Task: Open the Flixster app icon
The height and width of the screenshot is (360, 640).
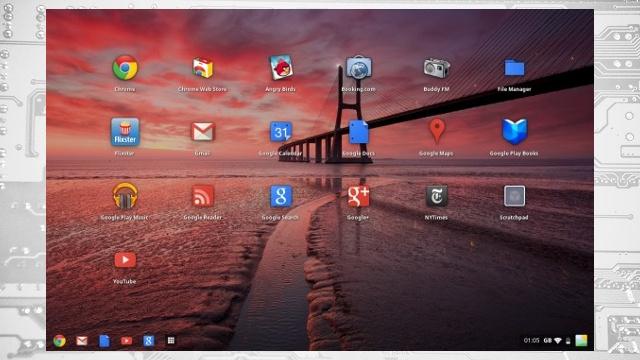Action: tap(125, 132)
